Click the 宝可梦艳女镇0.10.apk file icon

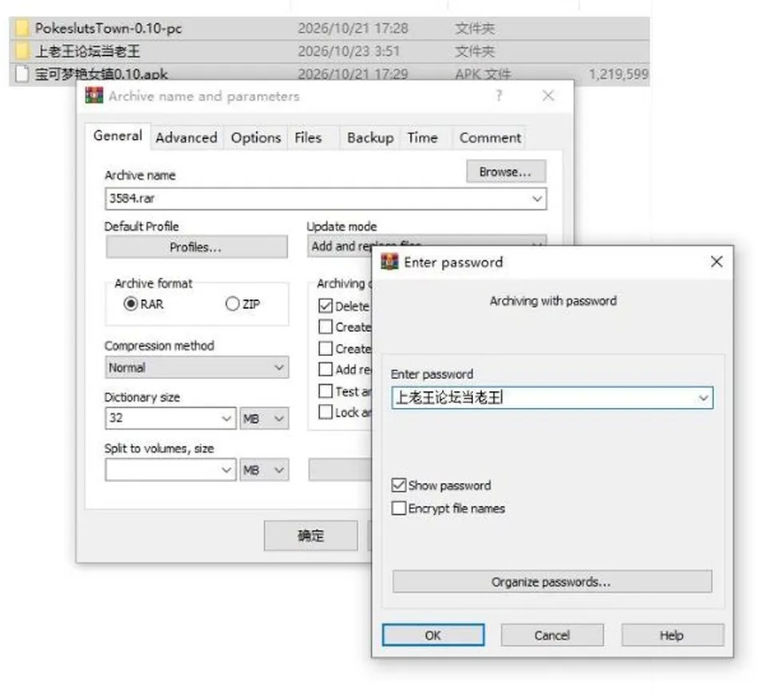click(x=22, y=73)
